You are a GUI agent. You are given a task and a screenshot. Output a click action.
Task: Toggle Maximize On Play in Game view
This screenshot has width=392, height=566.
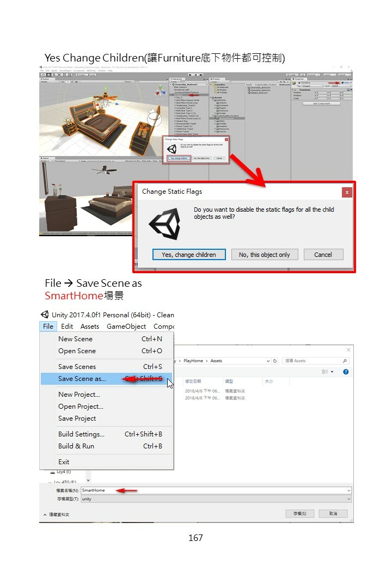pos(132,161)
